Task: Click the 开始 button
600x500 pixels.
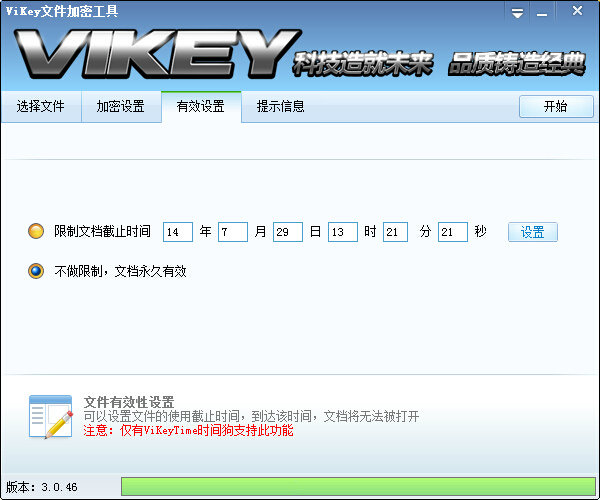Action: (556, 106)
